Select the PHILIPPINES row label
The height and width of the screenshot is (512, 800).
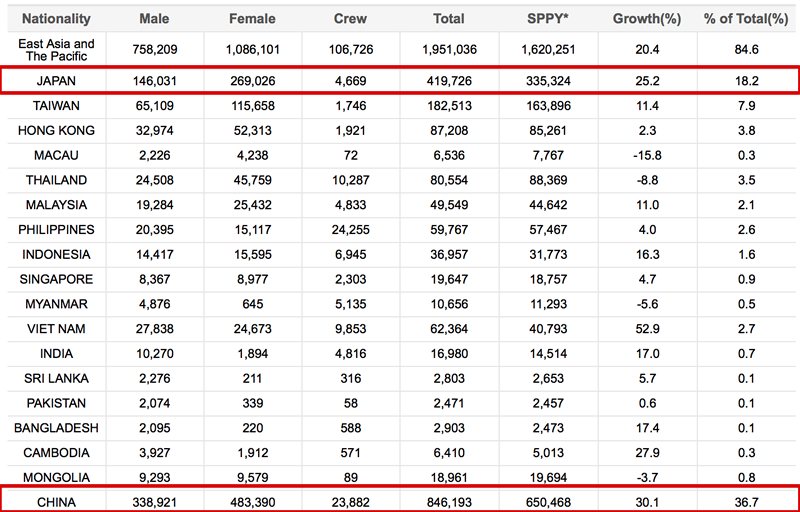coord(56,229)
